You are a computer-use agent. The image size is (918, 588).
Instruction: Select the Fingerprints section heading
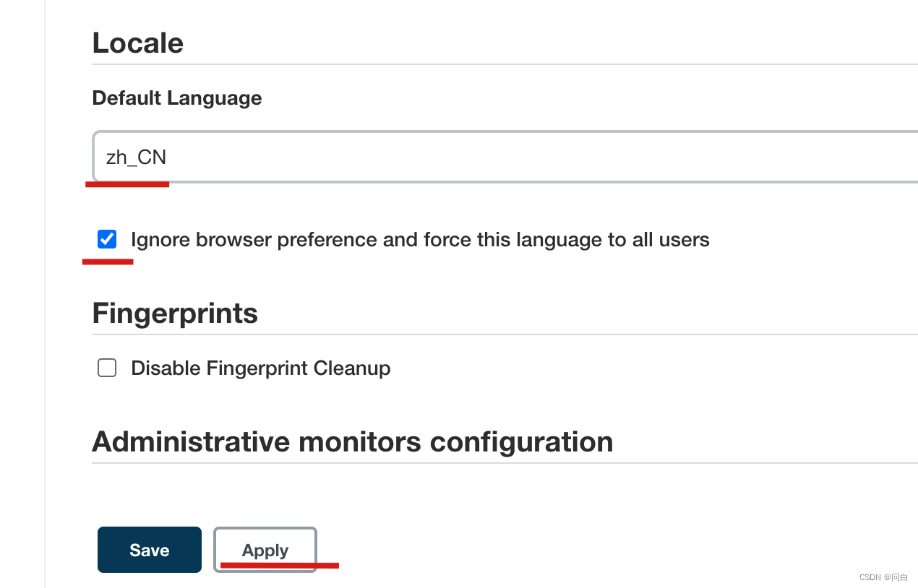[x=175, y=314]
